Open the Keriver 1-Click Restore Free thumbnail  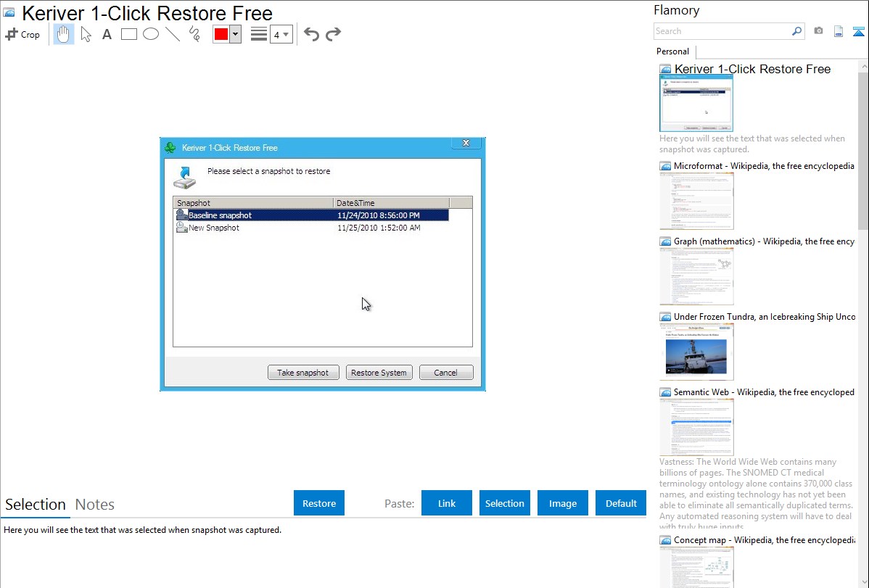(x=696, y=104)
